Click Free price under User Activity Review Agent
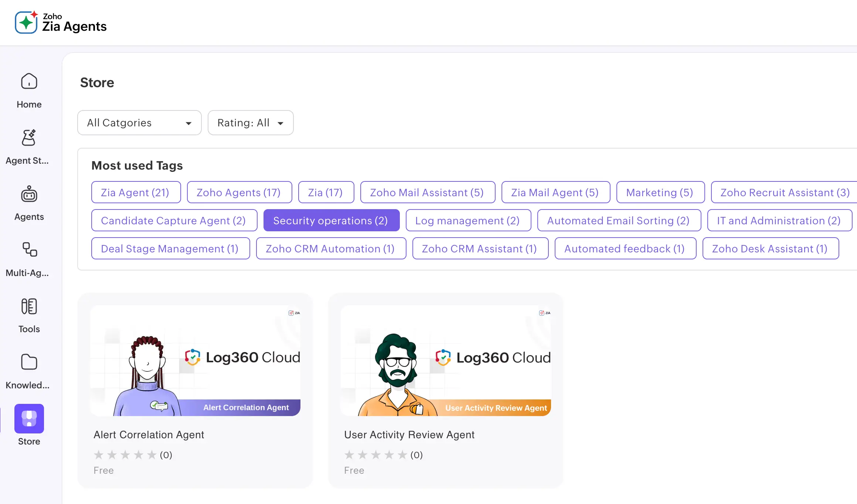 tap(354, 470)
